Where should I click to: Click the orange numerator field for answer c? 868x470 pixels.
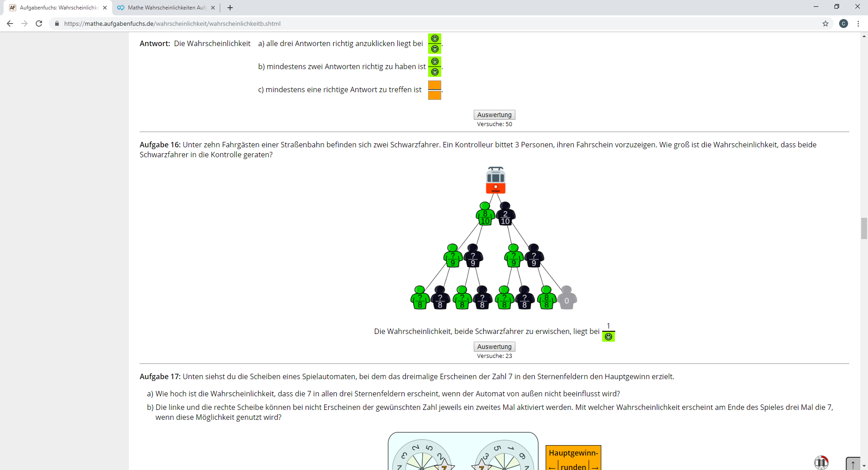[x=434, y=85]
